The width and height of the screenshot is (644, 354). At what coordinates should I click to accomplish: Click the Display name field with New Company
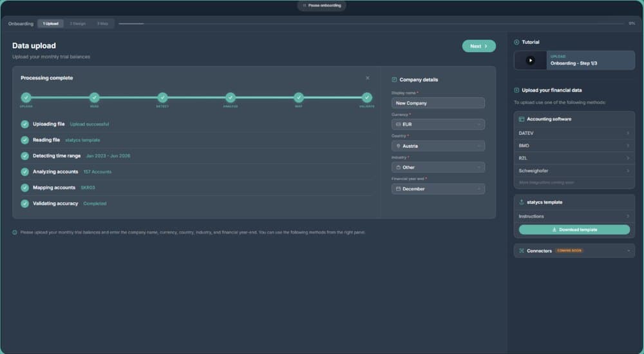[438, 103]
